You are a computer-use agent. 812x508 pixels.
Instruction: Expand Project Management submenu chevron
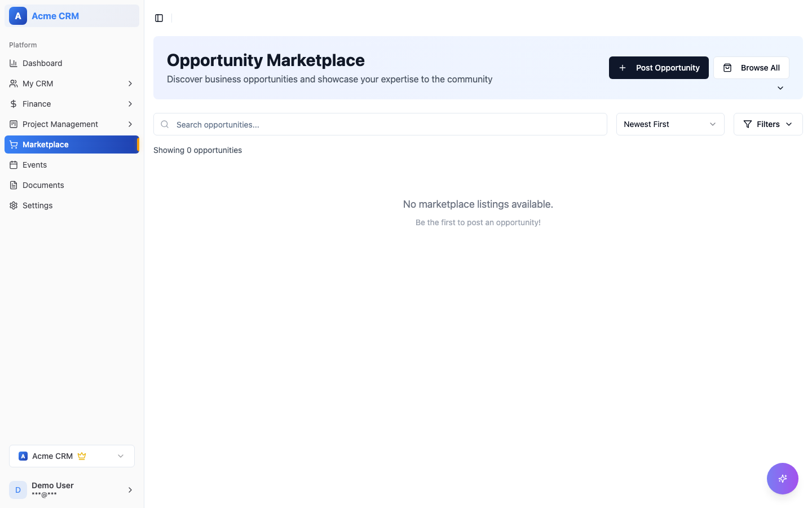[x=130, y=124]
